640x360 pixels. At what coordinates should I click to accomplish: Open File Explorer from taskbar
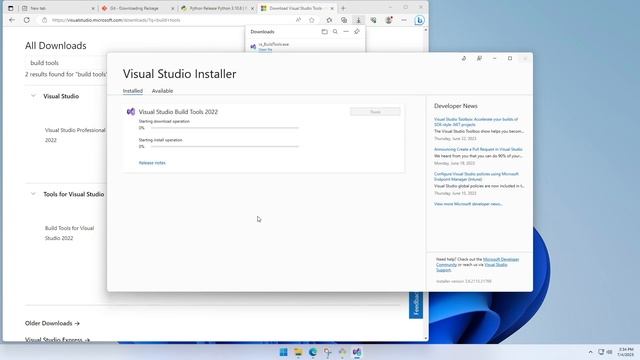click(x=298, y=352)
